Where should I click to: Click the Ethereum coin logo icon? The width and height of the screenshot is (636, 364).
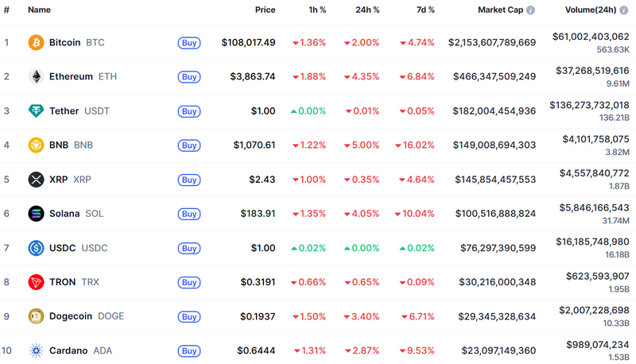pyautogui.click(x=36, y=76)
